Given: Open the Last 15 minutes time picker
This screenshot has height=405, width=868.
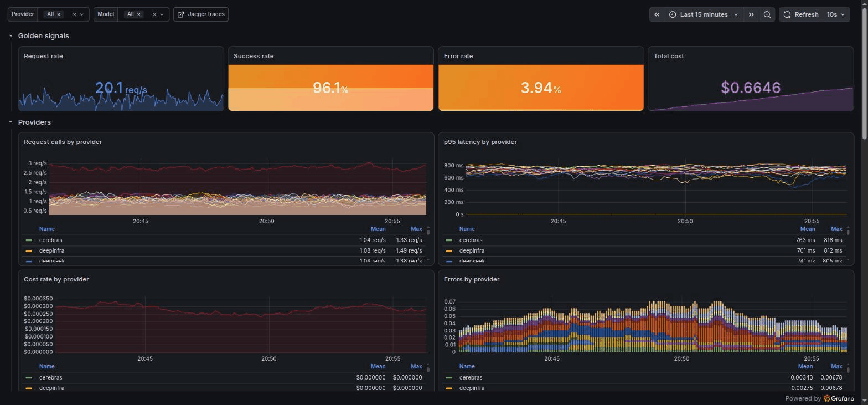Looking at the screenshot, I should pyautogui.click(x=704, y=14).
